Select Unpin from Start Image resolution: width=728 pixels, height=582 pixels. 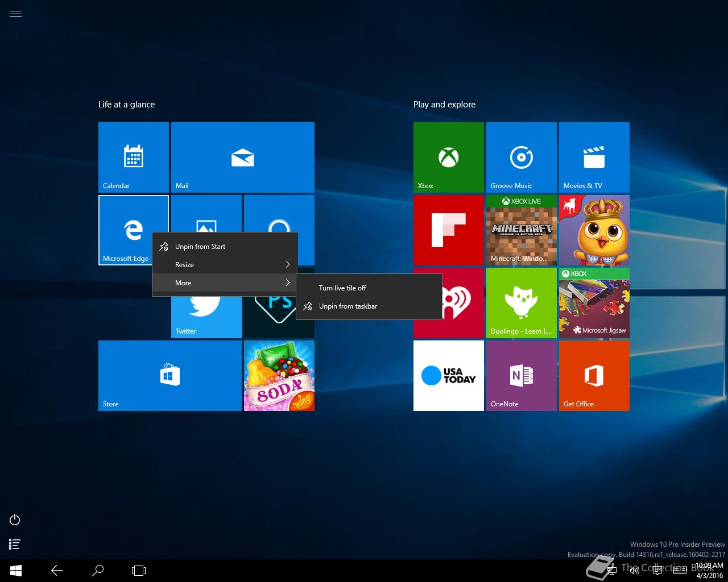click(225, 247)
